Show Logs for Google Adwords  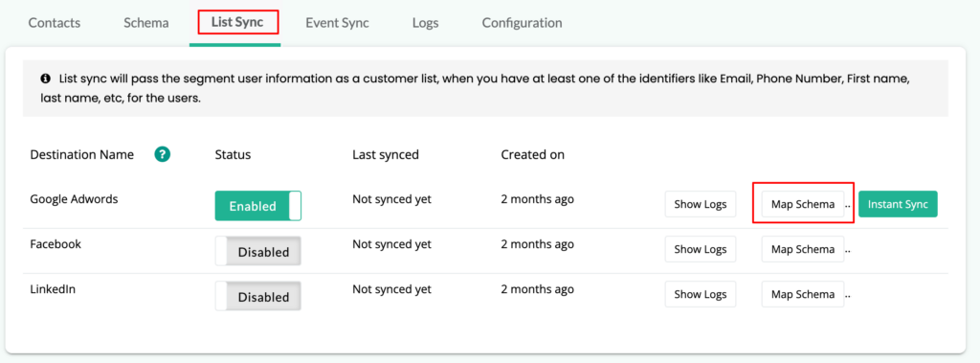700,204
